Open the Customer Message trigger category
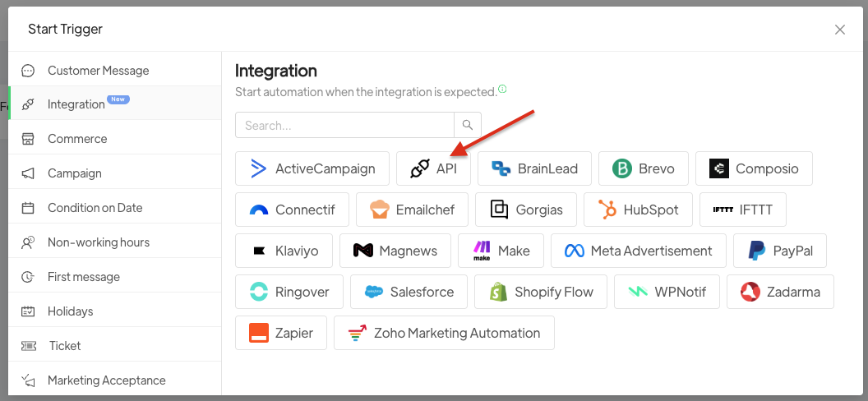The width and height of the screenshot is (868, 401). click(98, 71)
